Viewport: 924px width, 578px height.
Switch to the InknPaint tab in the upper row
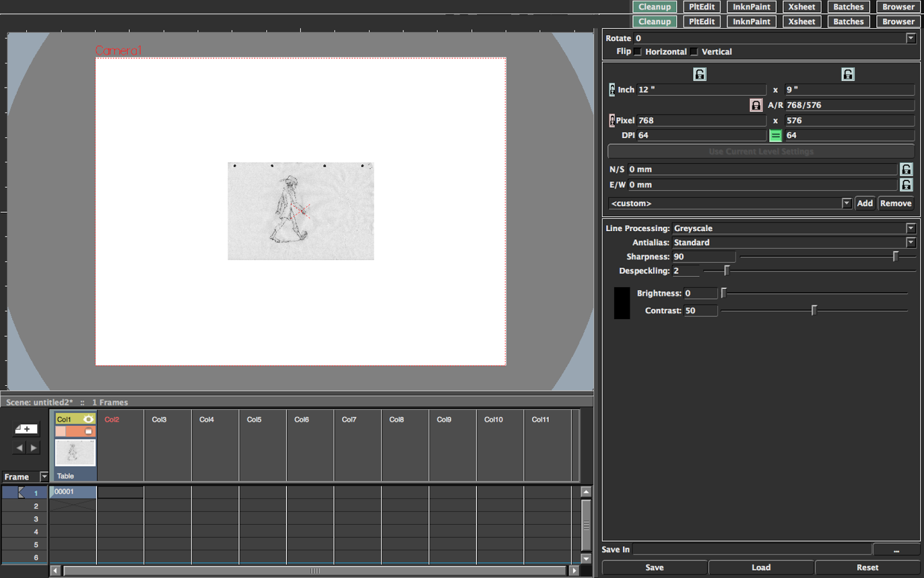(751, 7)
